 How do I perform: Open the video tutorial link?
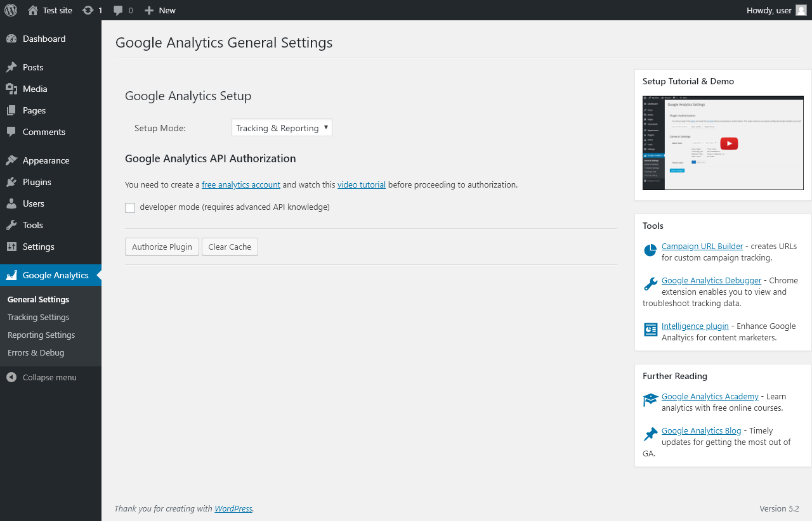[x=362, y=185]
